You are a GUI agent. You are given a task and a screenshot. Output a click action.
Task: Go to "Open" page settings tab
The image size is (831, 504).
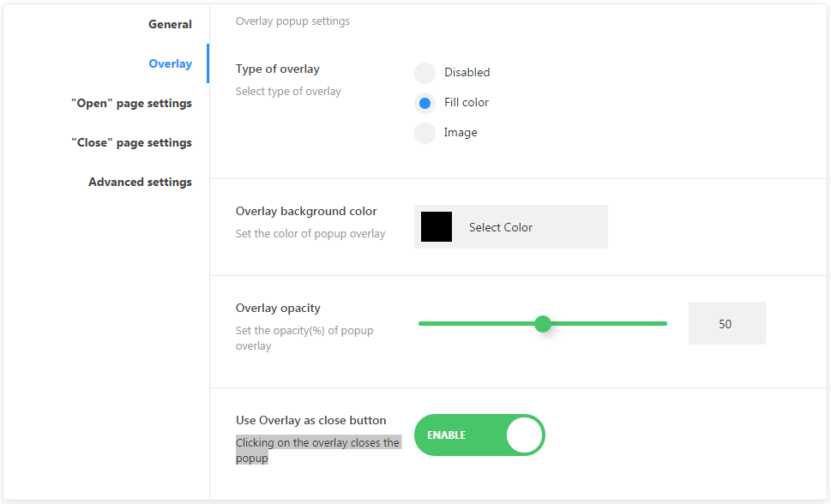131,103
